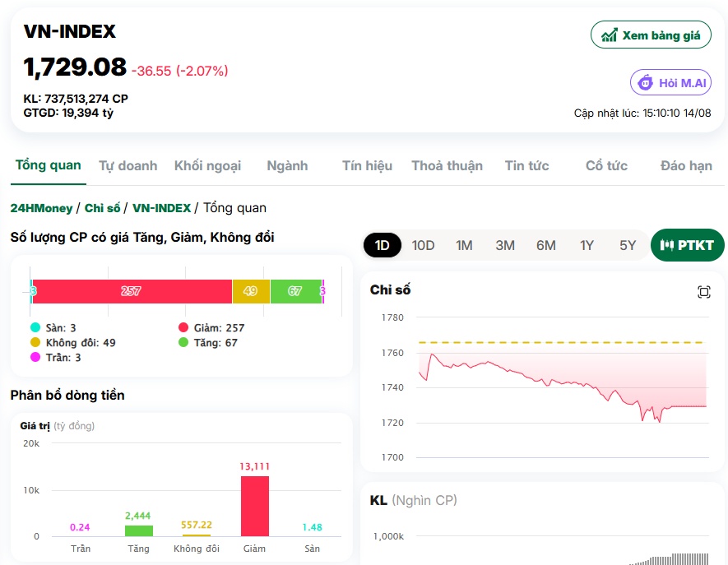Expand the Chỉ số chart to fullscreen
Viewport: 728px width, 565px height.
(704, 292)
